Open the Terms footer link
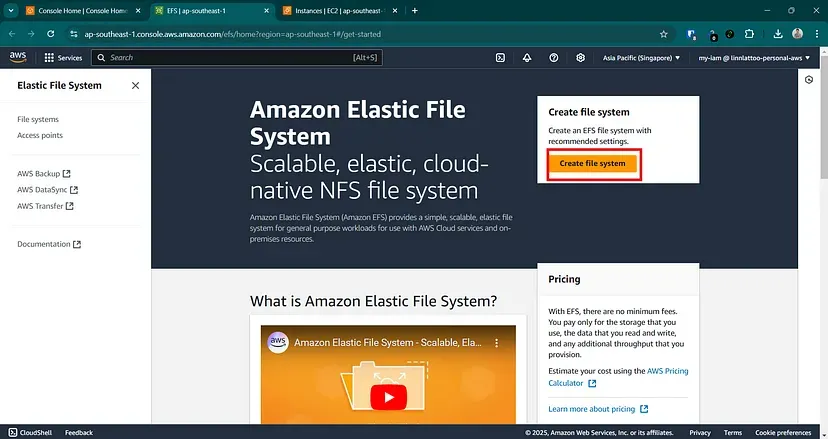 [733, 432]
